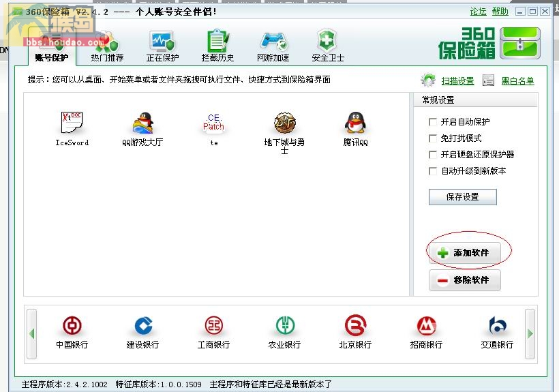This screenshot has height=392, width=559.
Task: Click the 360保险箱 green safe logo
Action: click(520, 44)
